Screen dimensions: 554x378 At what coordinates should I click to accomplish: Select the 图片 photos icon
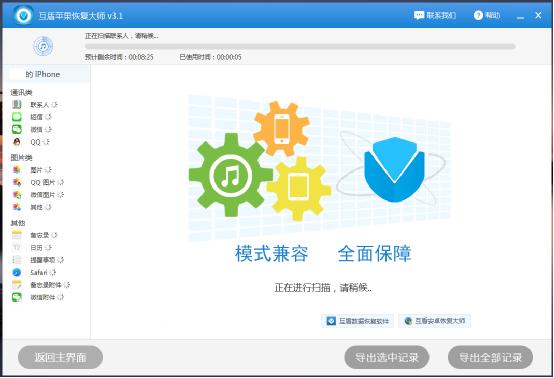coord(17,170)
